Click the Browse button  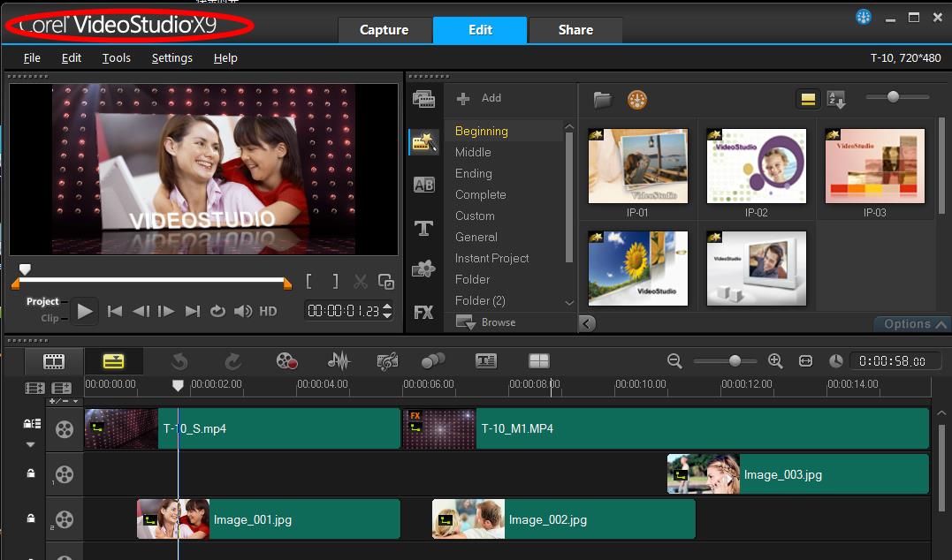486,322
